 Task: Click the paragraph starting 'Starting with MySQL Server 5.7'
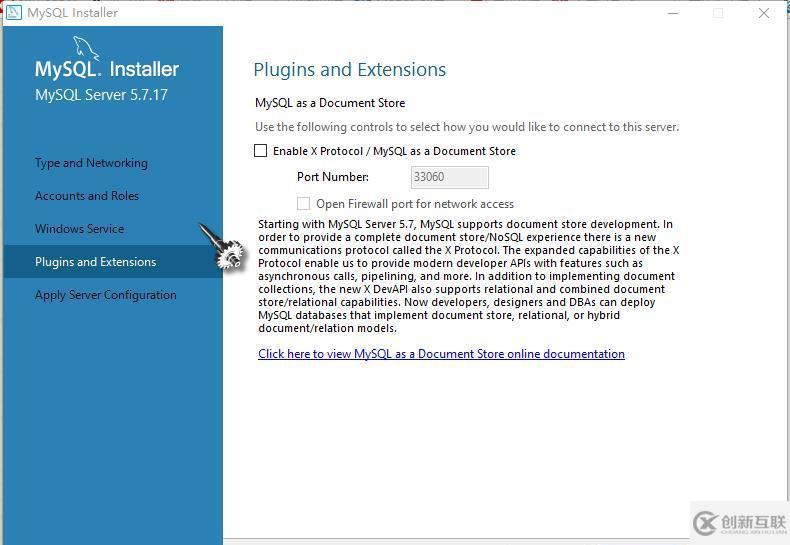coord(469,276)
